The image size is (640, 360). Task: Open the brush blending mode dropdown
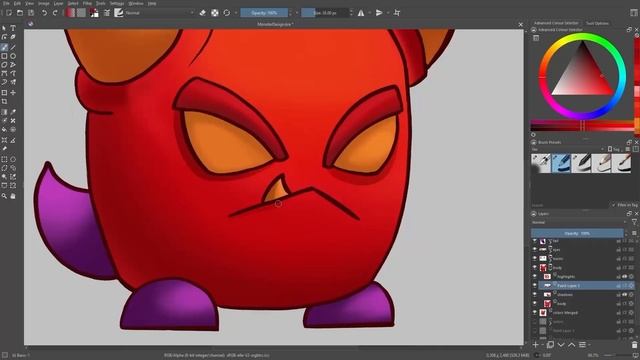point(160,13)
